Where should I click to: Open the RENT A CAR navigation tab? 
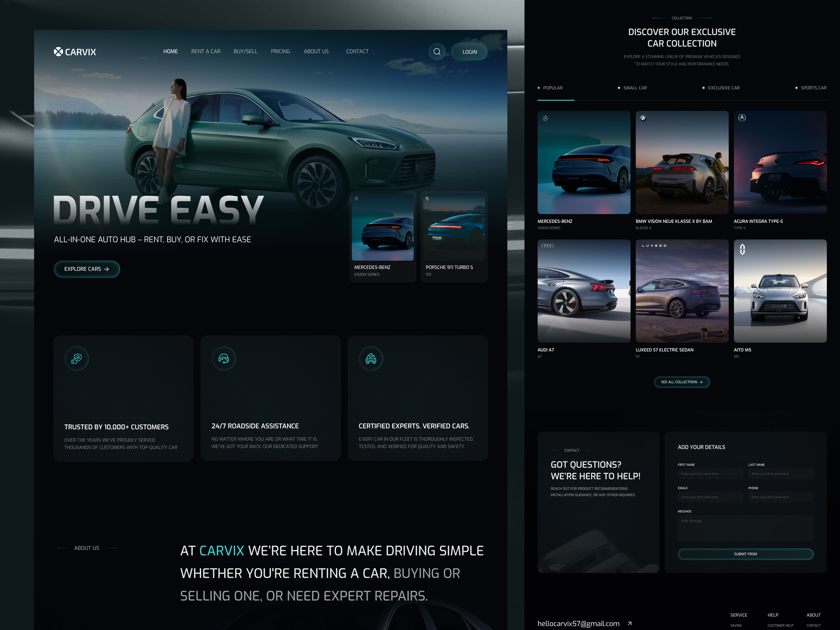pos(206,51)
